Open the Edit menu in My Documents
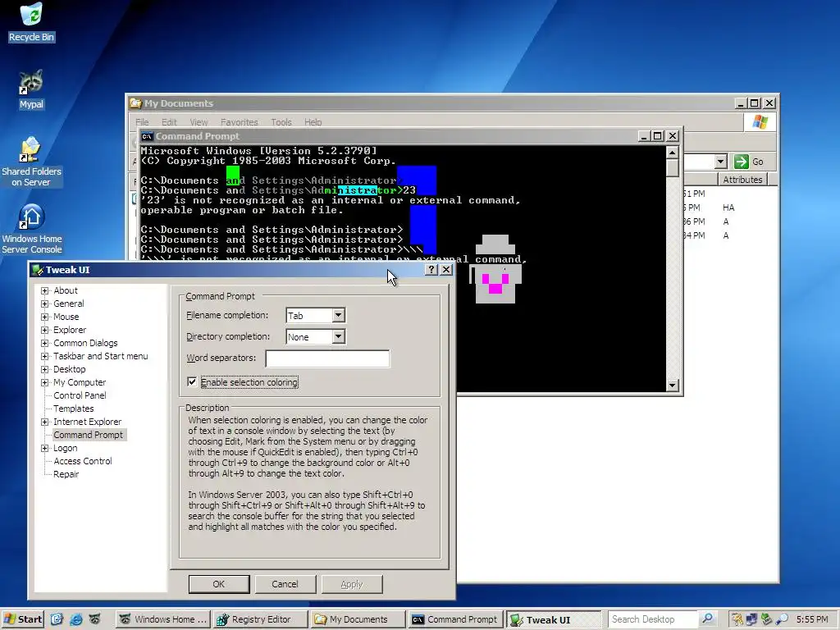840x630 pixels. pos(169,122)
